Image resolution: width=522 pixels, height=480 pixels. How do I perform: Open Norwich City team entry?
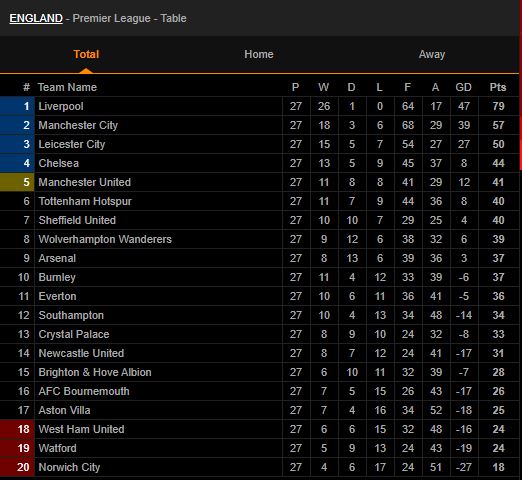click(69, 467)
